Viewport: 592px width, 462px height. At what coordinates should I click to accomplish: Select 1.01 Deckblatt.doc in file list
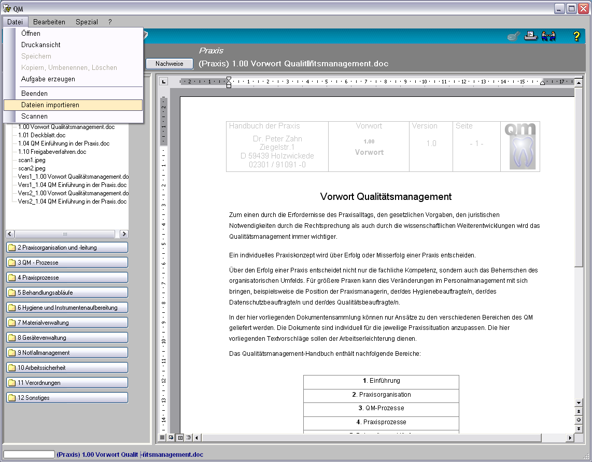(42, 135)
